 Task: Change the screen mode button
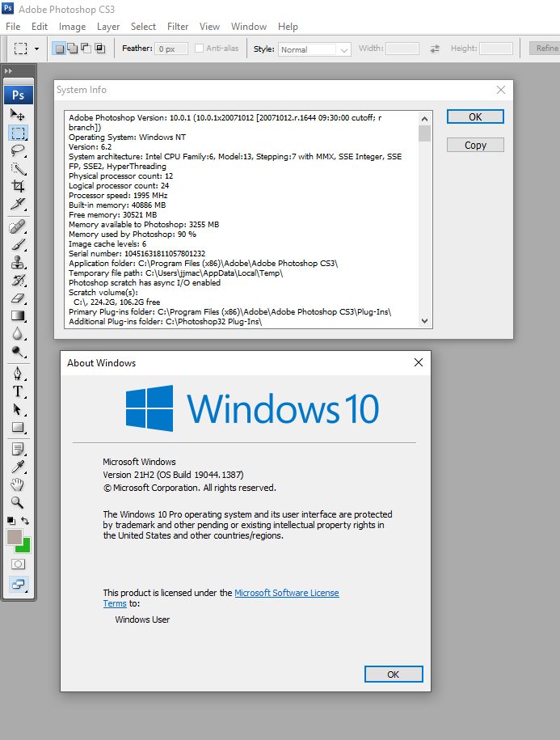point(18,585)
